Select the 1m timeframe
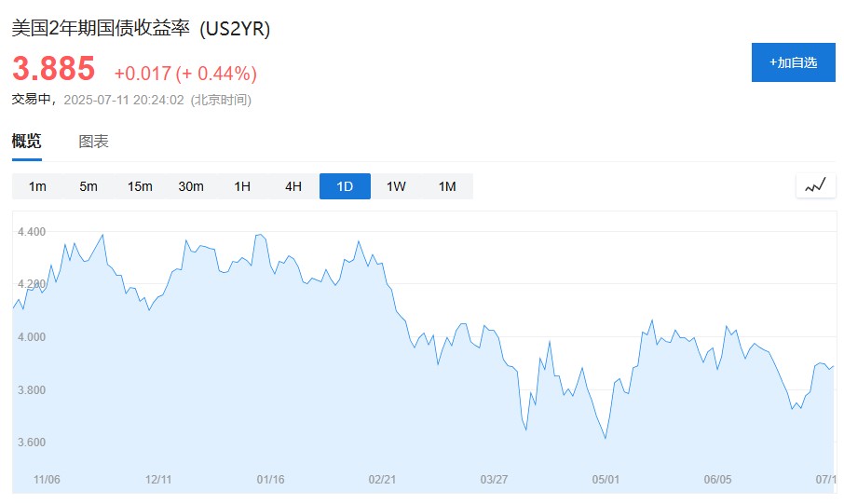Screen dimensions: 844x504 37,186
